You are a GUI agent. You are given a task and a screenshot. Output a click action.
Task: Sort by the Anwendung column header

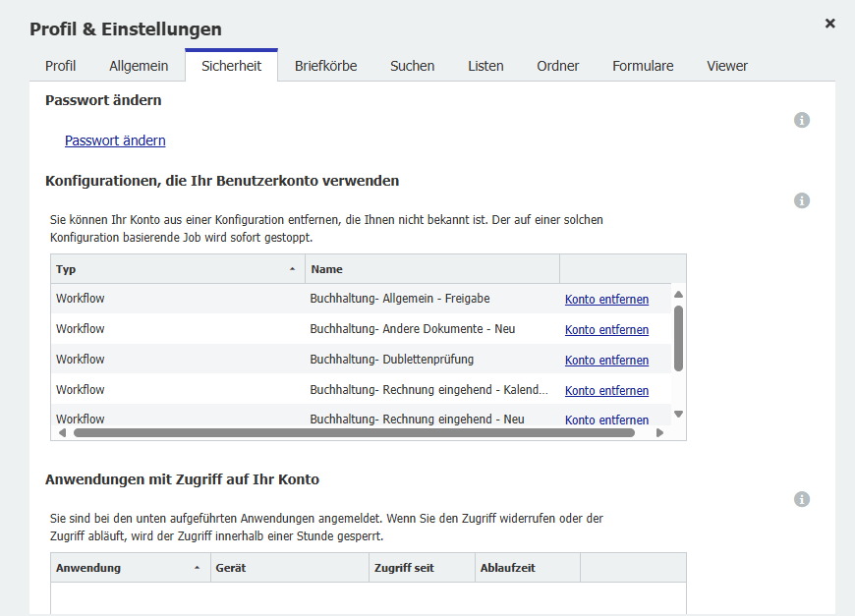point(93,567)
